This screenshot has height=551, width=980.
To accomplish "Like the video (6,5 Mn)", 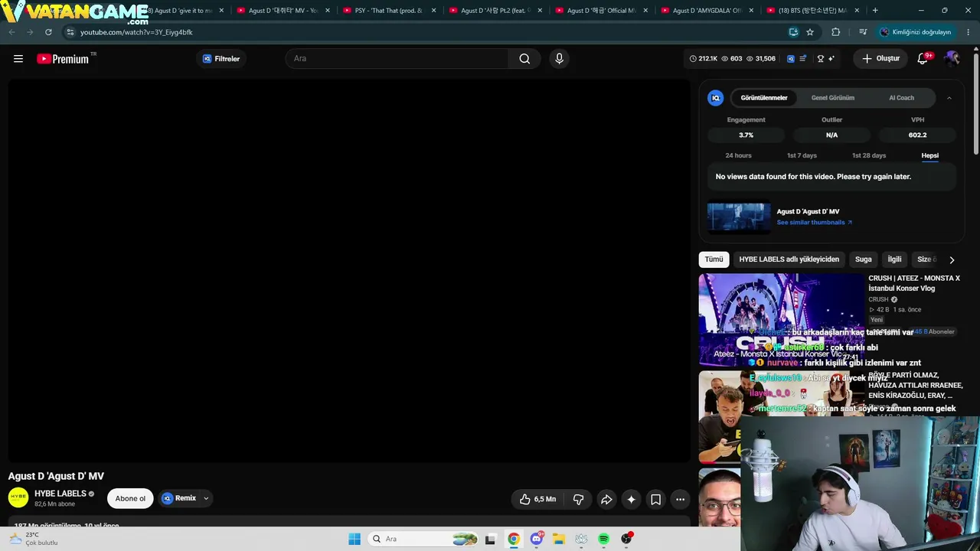I will pos(537,500).
